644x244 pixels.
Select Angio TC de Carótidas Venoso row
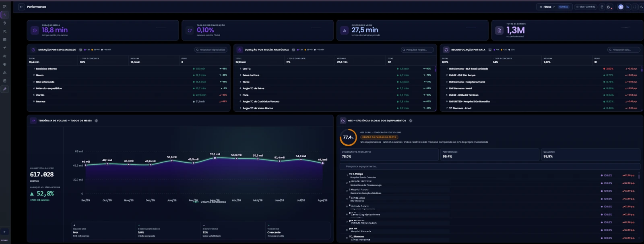point(334,101)
